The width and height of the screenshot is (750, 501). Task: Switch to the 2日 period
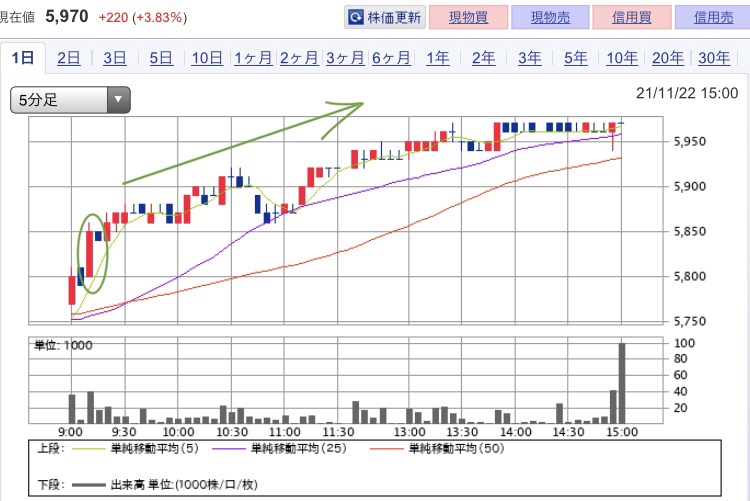point(68,58)
